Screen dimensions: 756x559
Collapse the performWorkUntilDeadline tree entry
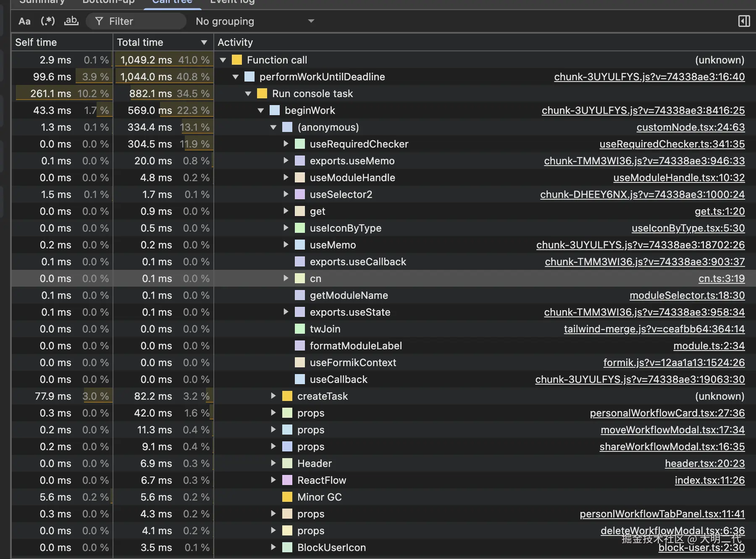235,76
